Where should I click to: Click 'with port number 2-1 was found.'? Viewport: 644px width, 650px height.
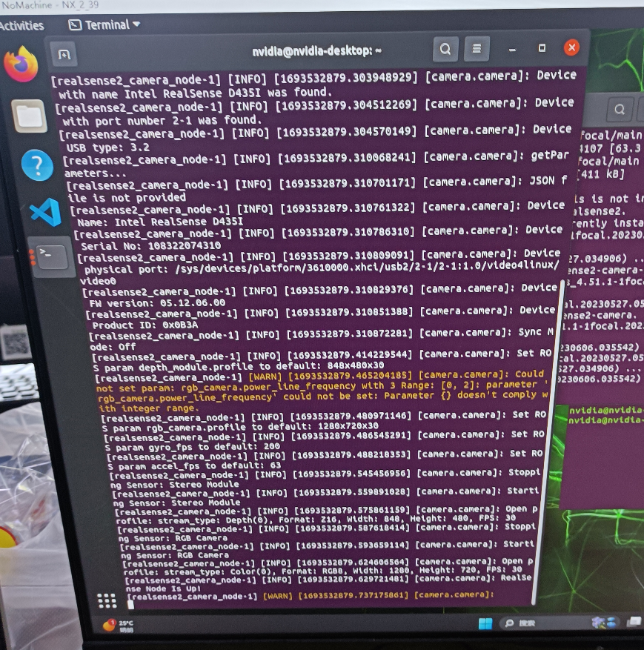click(x=162, y=121)
